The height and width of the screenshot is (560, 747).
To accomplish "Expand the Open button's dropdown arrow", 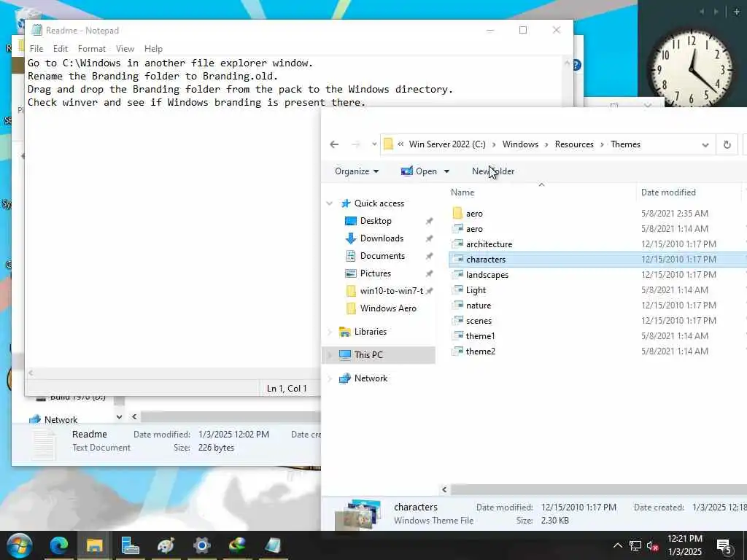I will tap(446, 171).
